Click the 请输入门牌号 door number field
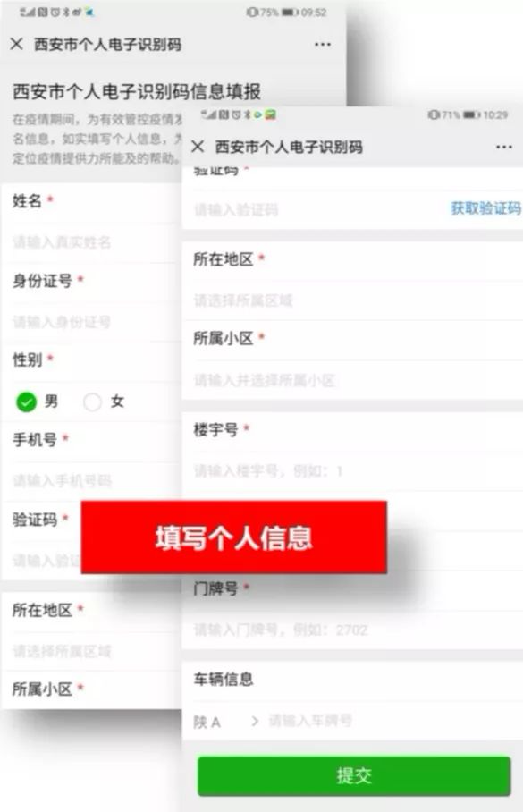This screenshot has width=523, height=812. tap(352, 630)
